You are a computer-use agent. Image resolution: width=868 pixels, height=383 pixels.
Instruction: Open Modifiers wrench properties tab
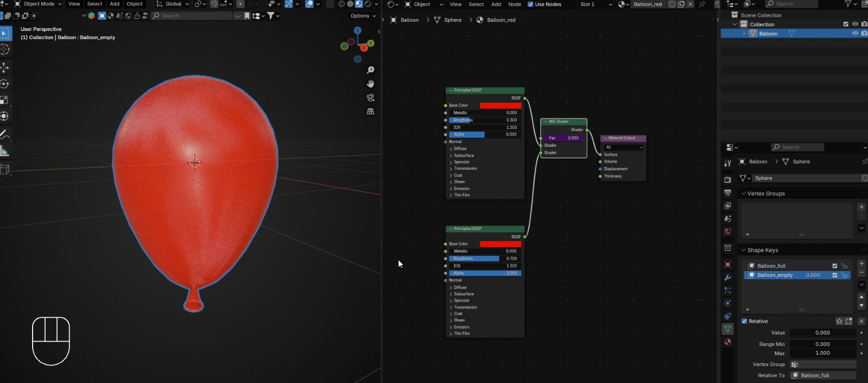(x=728, y=277)
